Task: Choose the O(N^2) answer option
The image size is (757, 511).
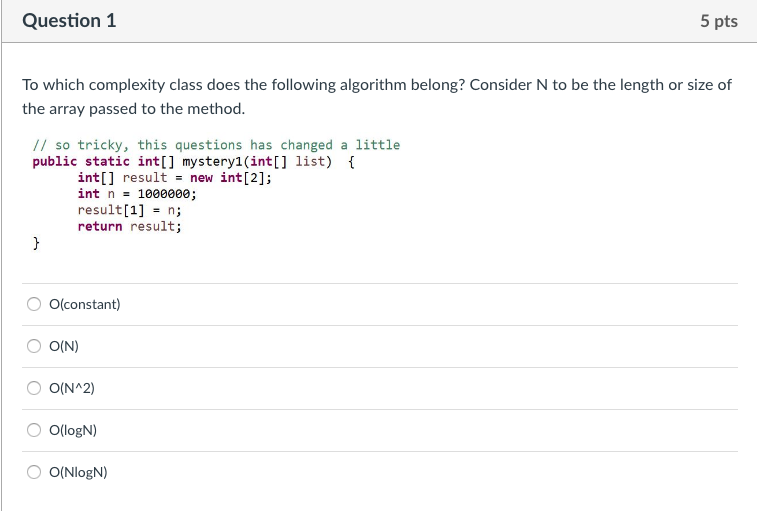Action: pos(34,388)
